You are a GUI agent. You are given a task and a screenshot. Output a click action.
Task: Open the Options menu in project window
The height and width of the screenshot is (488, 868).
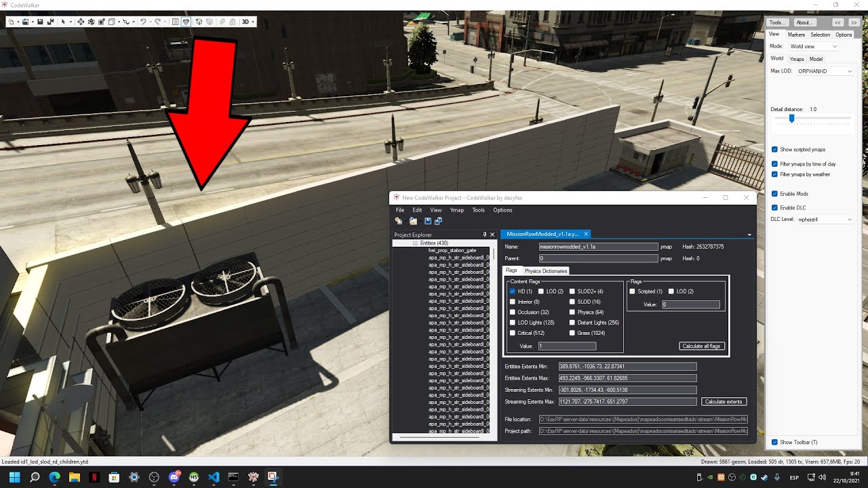502,210
